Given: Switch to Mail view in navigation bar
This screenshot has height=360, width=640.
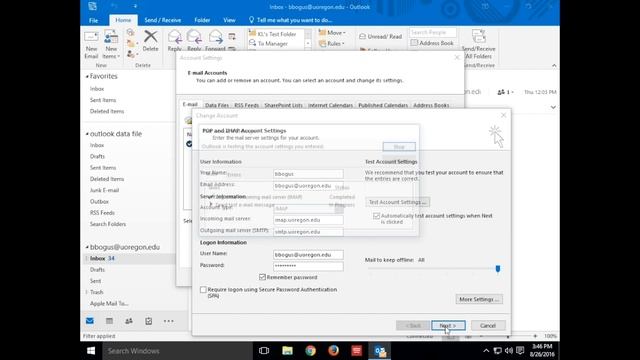Looking at the screenshot, I should [90, 321].
